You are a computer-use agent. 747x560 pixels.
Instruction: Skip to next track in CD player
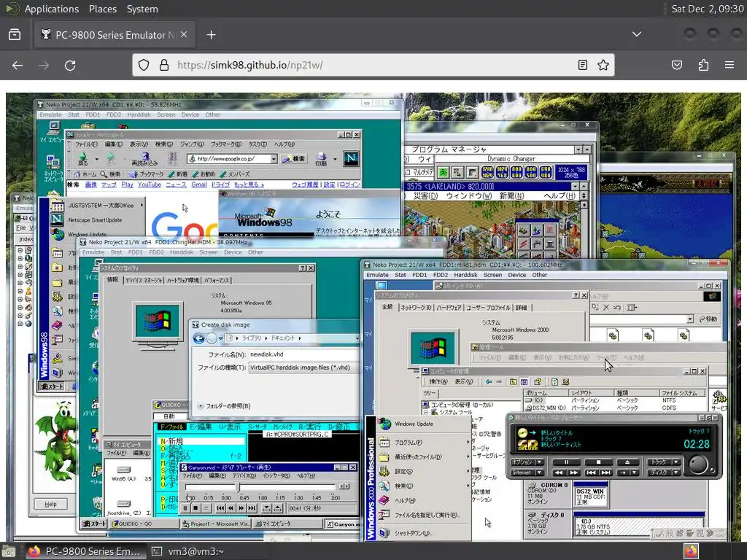(x=605, y=472)
